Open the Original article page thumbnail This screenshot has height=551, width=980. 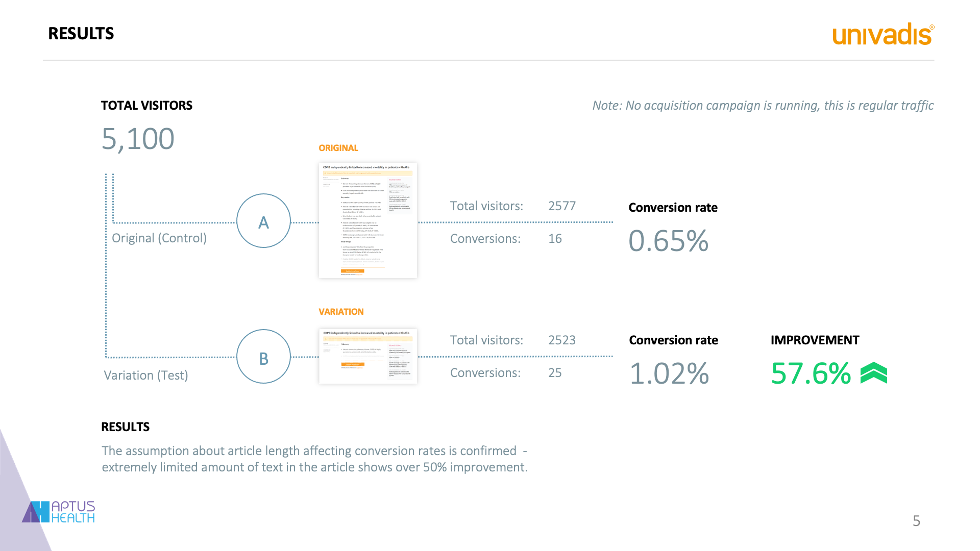[x=367, y=220]
